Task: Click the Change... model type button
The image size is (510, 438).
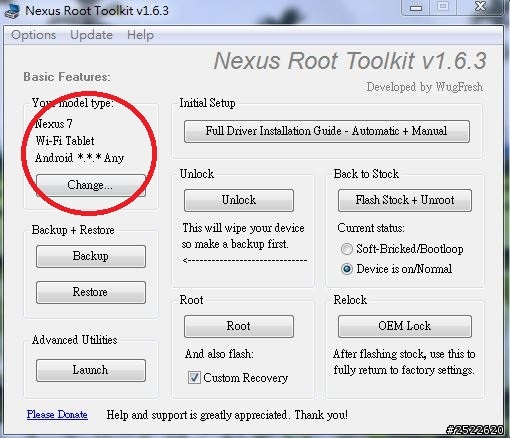Action: tap(91, 185)
